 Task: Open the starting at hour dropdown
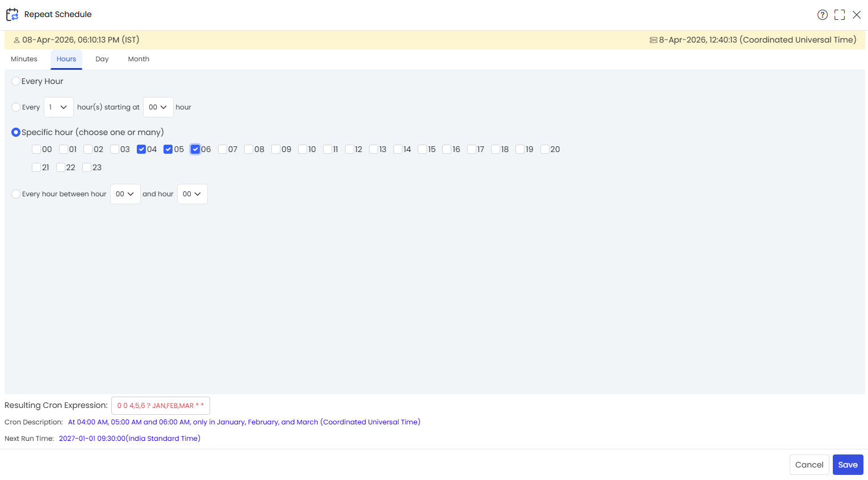pos(158,107)
